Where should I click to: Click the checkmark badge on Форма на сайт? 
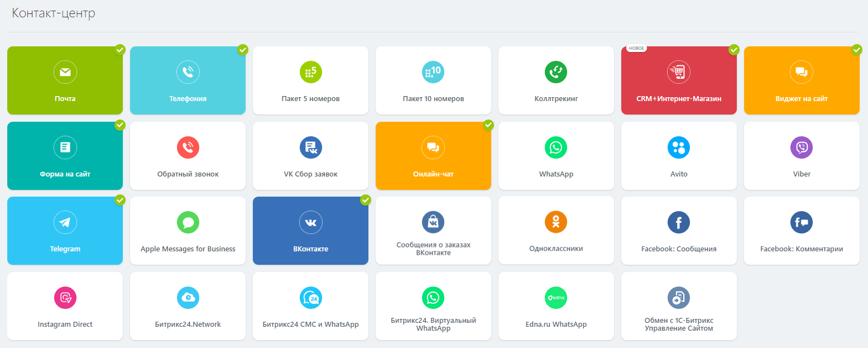pyautogui.click(x=120, y=125)
